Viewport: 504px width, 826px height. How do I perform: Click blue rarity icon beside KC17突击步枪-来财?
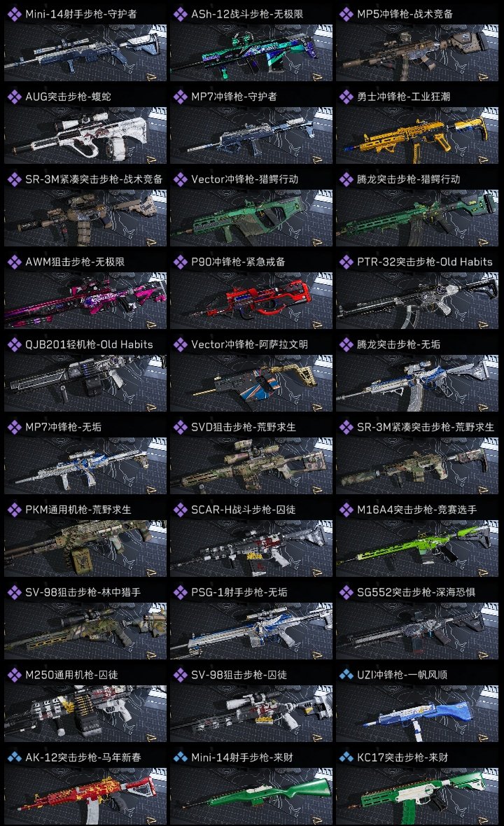coord(346,757)
